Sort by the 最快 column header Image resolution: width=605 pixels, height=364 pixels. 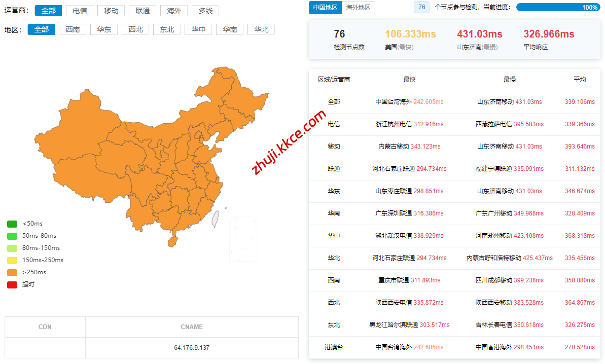pyautogui.click(x=409, y=80)
